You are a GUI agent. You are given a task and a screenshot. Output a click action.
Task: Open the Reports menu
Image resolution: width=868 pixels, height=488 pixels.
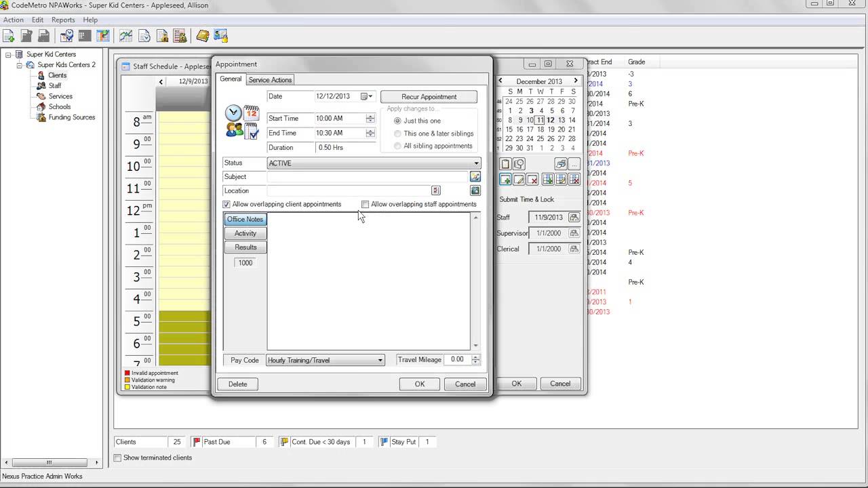[x=63, y=20]
